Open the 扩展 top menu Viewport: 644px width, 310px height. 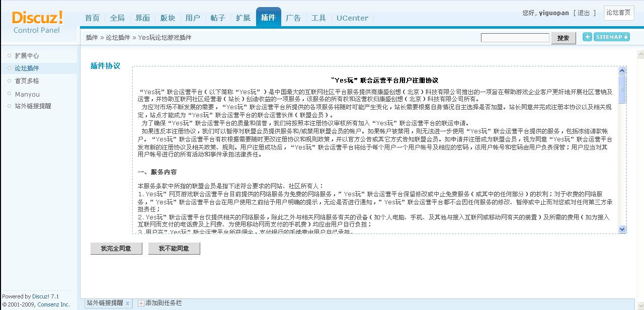point(243,18)
